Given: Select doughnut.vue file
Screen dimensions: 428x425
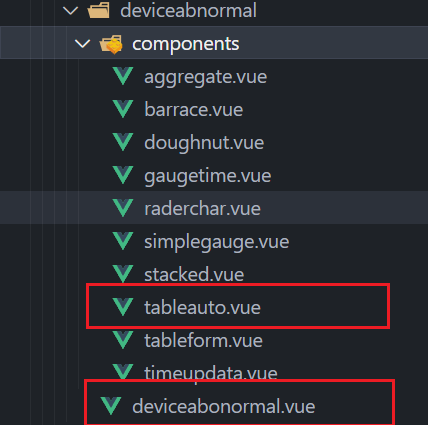Looking at the screenshot, I should tap(204, 143).
